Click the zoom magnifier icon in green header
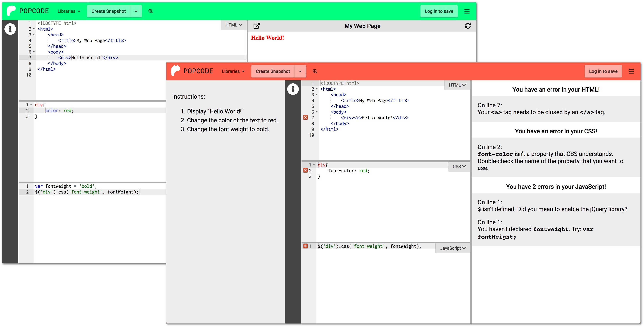Image resolution: width=644 pixels, height=327 pixels. tap(151, 11)
